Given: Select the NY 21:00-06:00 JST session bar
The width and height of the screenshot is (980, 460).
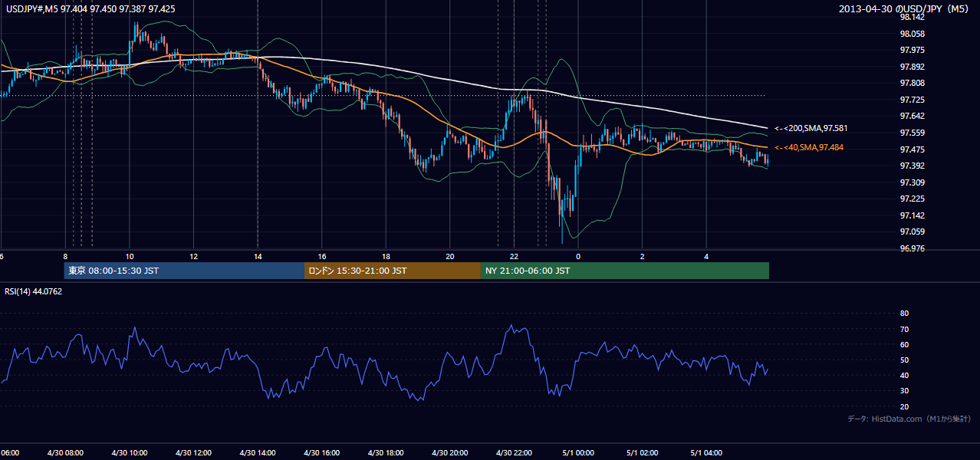Looking at the screenshot, I should click(x=625, y=271).
